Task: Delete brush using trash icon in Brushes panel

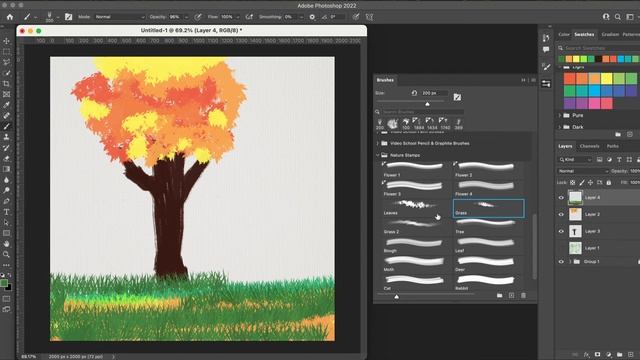Action: 523,295
